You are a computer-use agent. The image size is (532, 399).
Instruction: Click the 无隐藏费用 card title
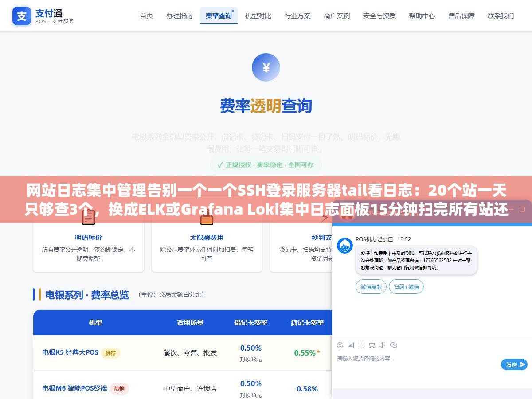point(207,237)
